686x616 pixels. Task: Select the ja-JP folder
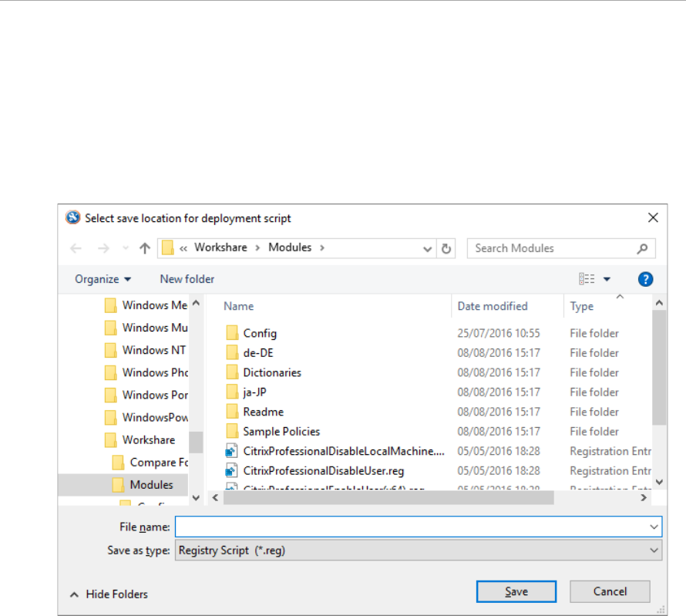tap(247, 392)
